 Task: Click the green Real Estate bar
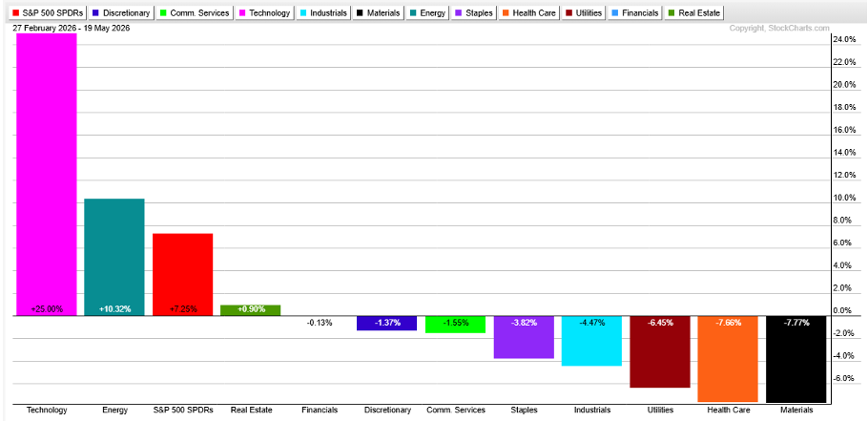[x=251, y=310]
